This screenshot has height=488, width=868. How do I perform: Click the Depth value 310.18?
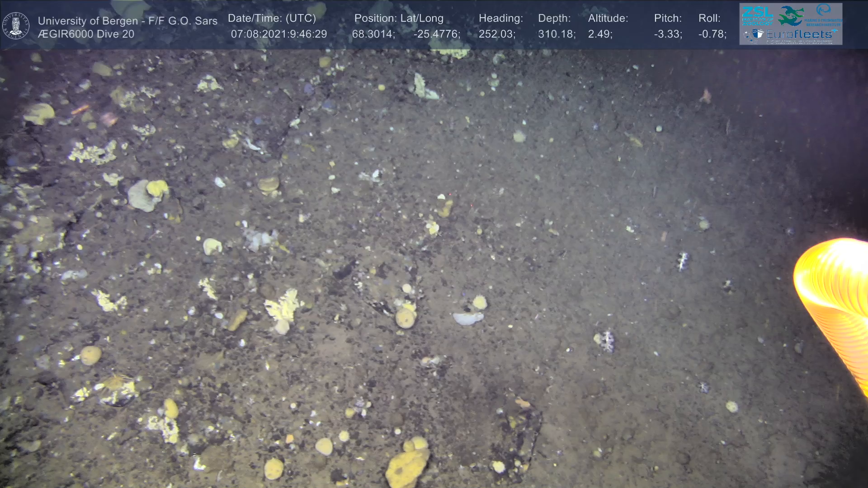click(x=556, y=34)
